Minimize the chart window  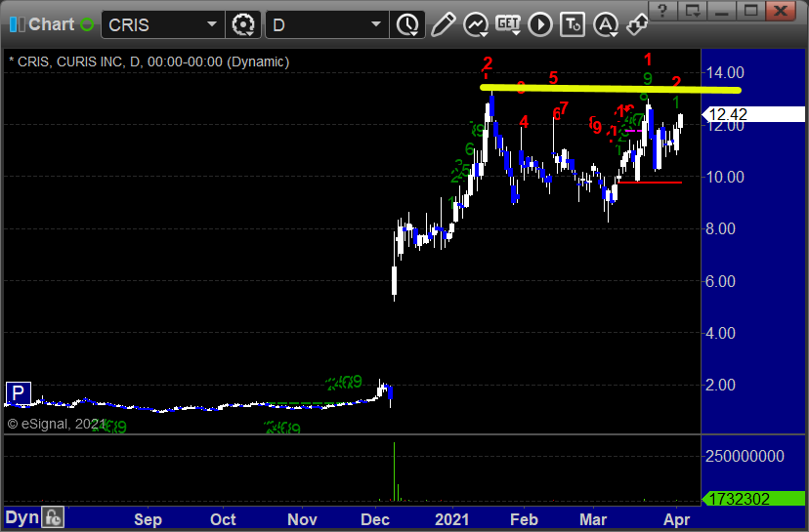[721, 11]
